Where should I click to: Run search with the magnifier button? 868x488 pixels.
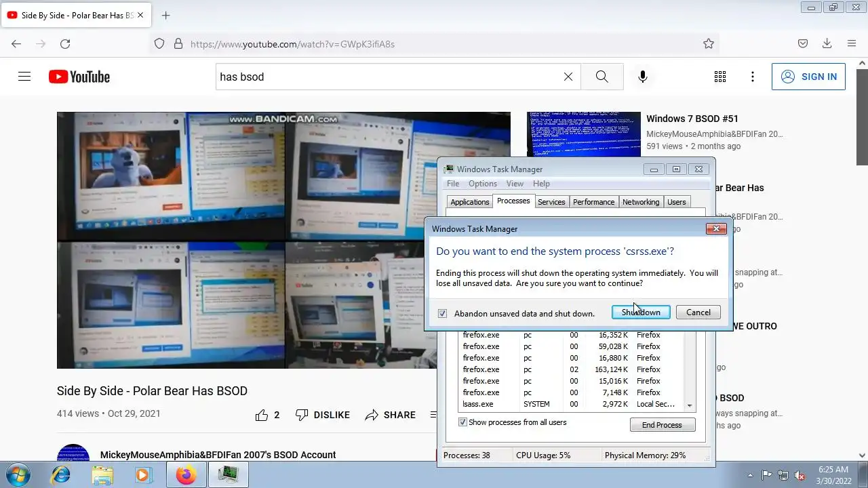(602, 77)
